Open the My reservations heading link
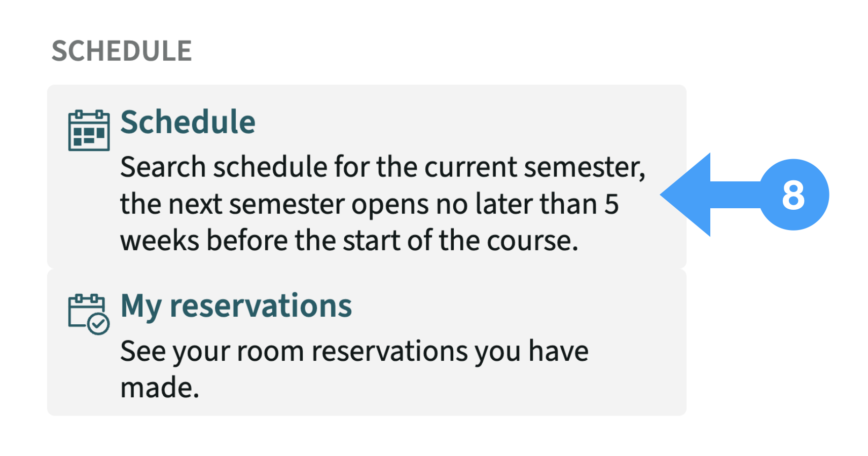Image resolution: width=868 pixels, height=456 pixels. (236, 307)
